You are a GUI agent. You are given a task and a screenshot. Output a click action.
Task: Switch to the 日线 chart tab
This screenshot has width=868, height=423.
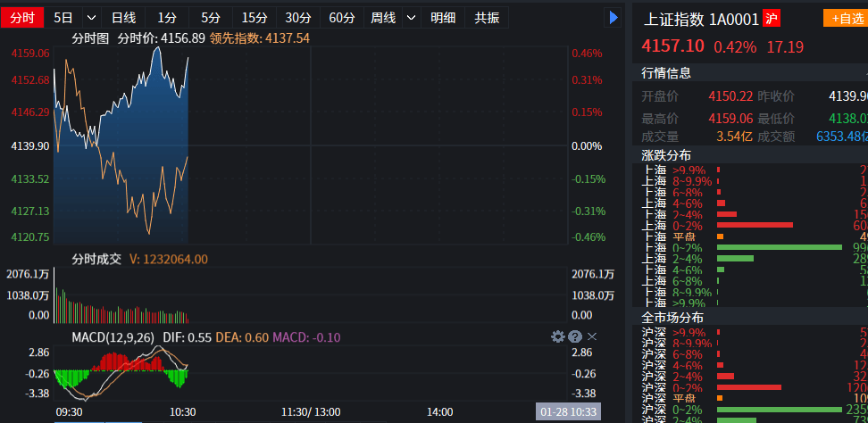coord(123,17)
